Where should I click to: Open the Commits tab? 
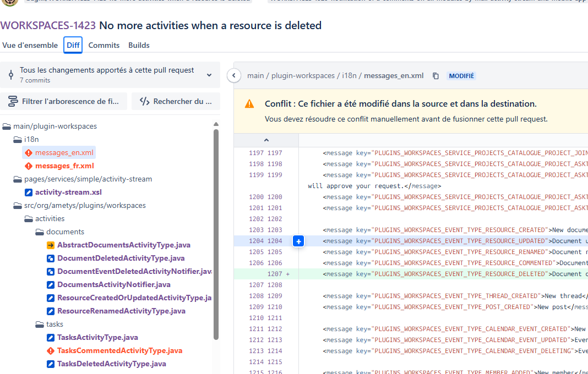tap(104, 45)
